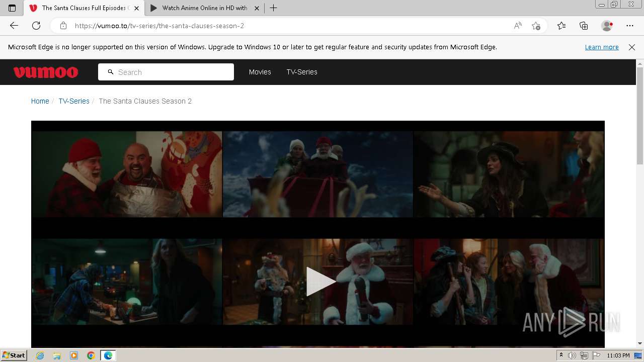
Task: Open the Favorites list icon
Action: coord(561,26)
